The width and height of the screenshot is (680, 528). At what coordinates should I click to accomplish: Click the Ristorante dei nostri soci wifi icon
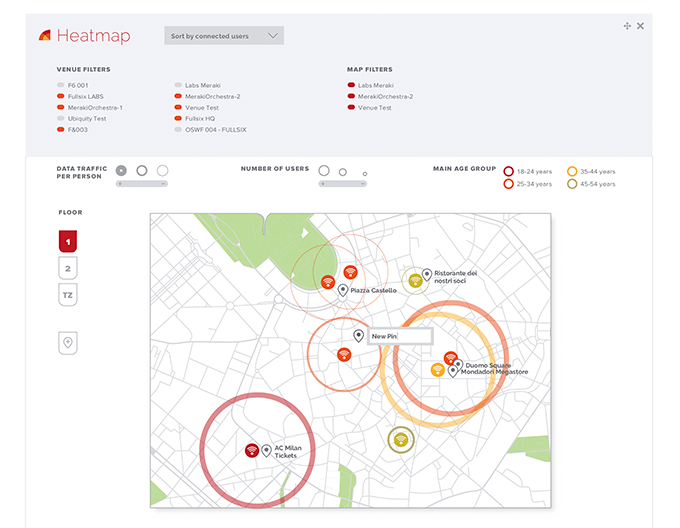click(415, 280)
